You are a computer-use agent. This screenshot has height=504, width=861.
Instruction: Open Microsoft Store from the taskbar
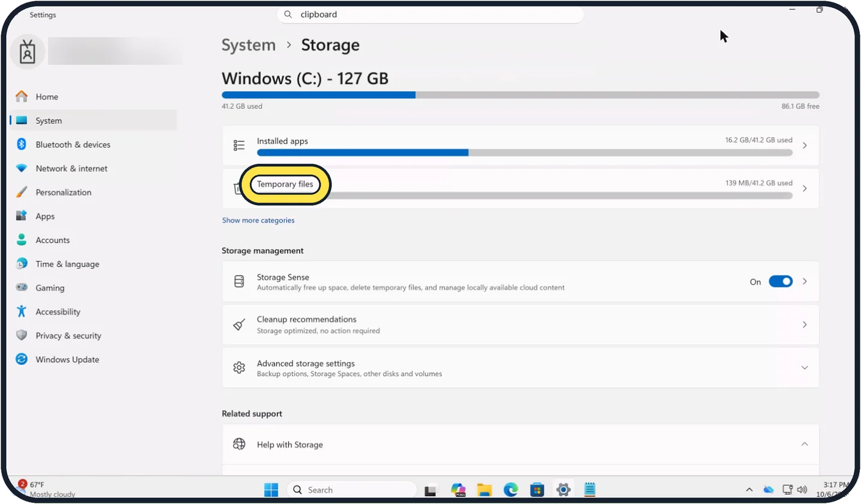pyautogui.click(x=537, y=490)
